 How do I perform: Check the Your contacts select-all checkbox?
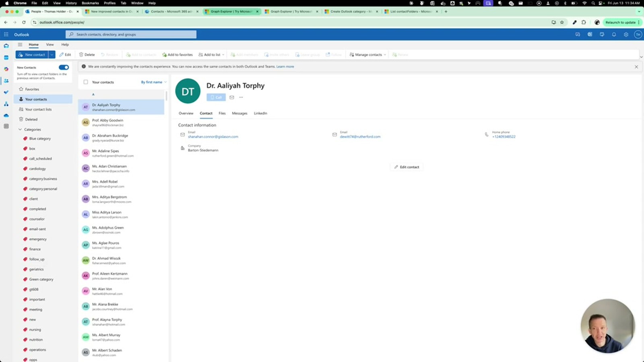(x=86, y=82)
